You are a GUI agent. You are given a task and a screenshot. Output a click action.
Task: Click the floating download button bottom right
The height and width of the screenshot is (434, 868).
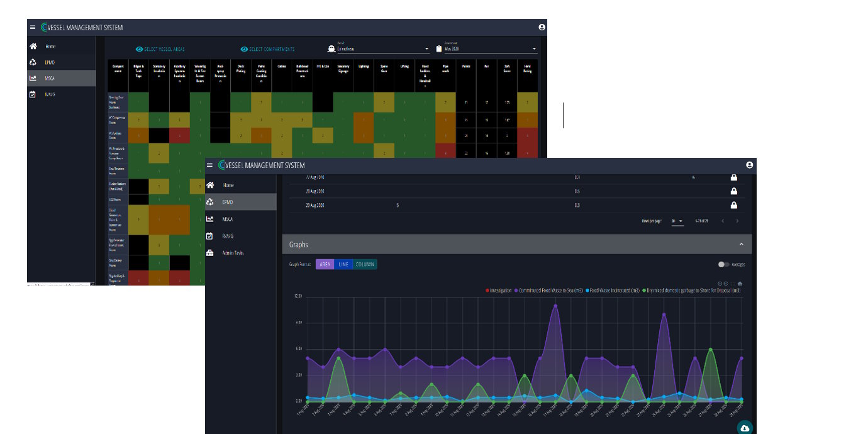tap(745, 427)
